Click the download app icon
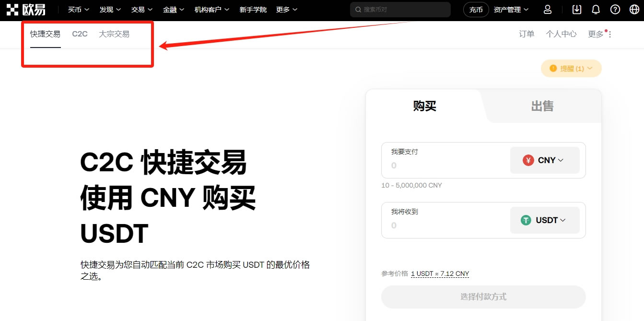The image size is (644, 321). click(577, 10)
